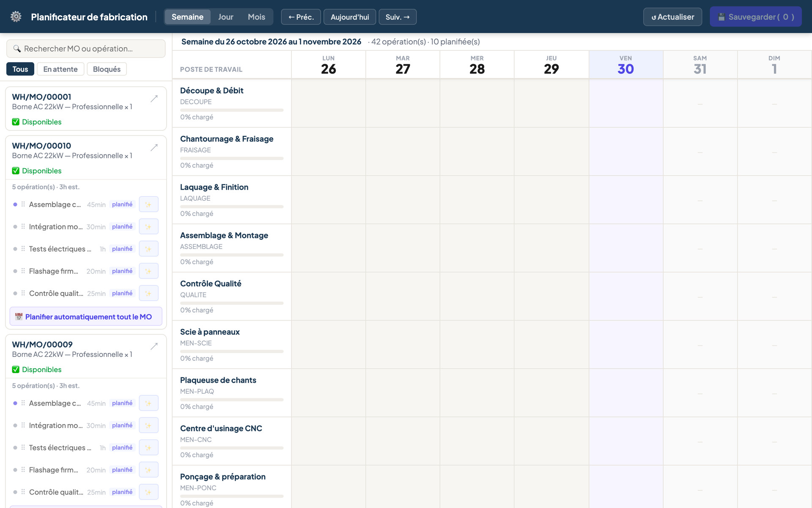The image size is (812, 508).
Task: Open WH/MO/00009 via its arrow icon
Action: coord(154,346)
